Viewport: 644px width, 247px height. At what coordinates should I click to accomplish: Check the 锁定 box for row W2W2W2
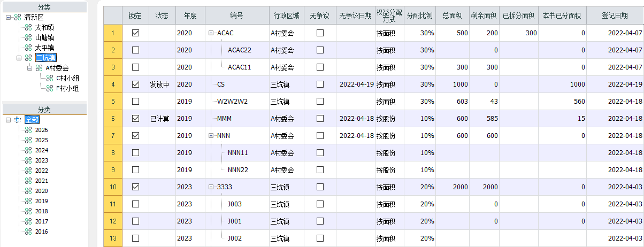click(135, 102)
